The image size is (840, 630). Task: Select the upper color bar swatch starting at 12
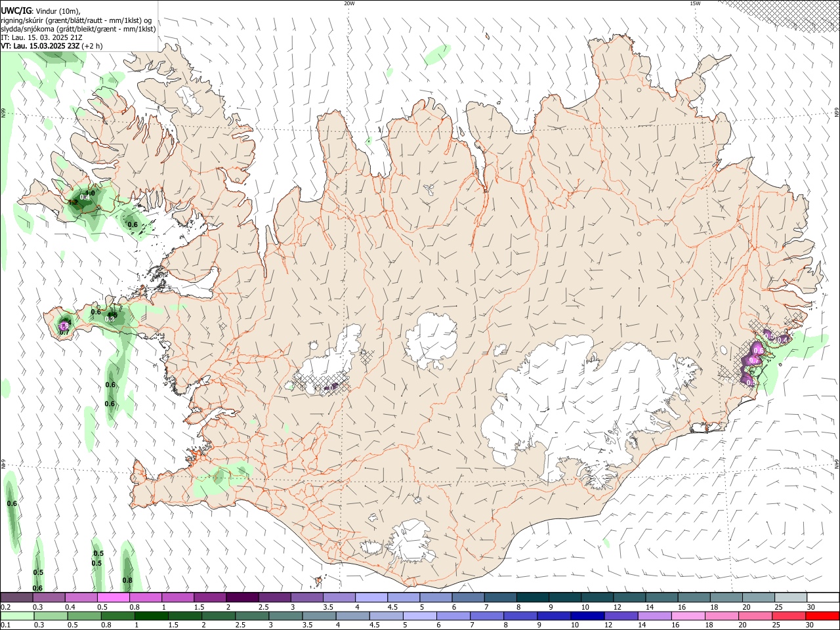point(628,598)
